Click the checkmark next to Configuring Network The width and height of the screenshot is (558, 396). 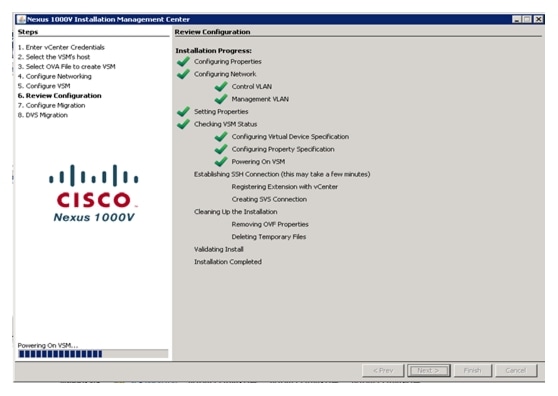[x=183, y=74]
